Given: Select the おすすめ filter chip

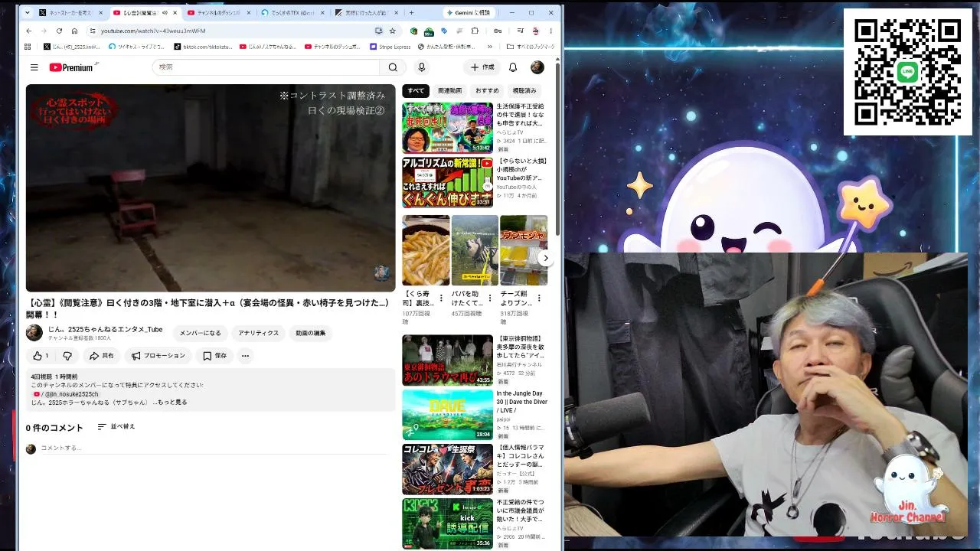Looking at the screenshot, I should pos(487,91).
